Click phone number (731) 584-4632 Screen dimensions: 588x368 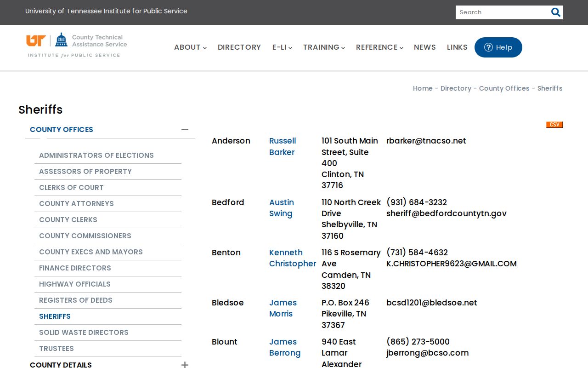click(x=417, y=253)
